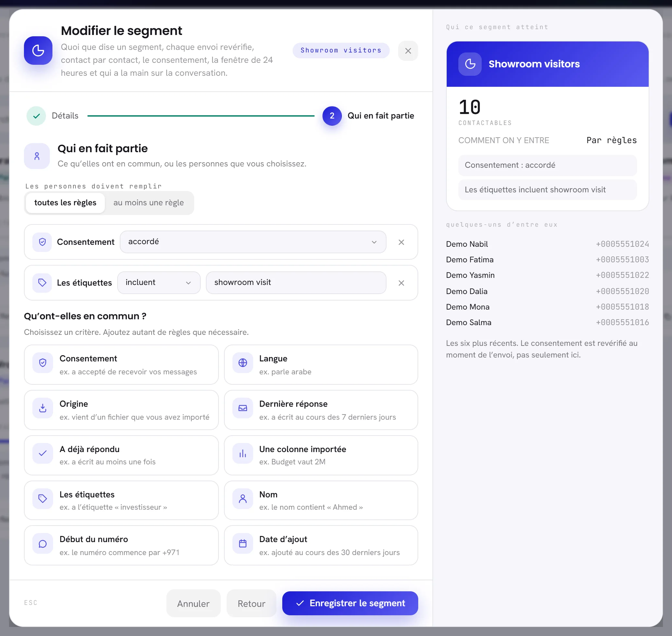The height and width of the screenshot is (636, 672).
Task: Click the showroom visit tag input field
Action: tap(296, 282)
